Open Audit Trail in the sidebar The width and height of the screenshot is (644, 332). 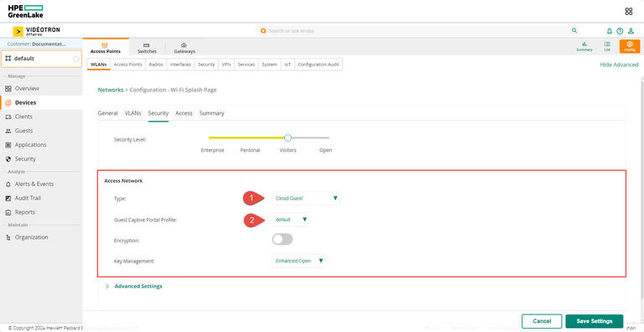pos(28,198)
